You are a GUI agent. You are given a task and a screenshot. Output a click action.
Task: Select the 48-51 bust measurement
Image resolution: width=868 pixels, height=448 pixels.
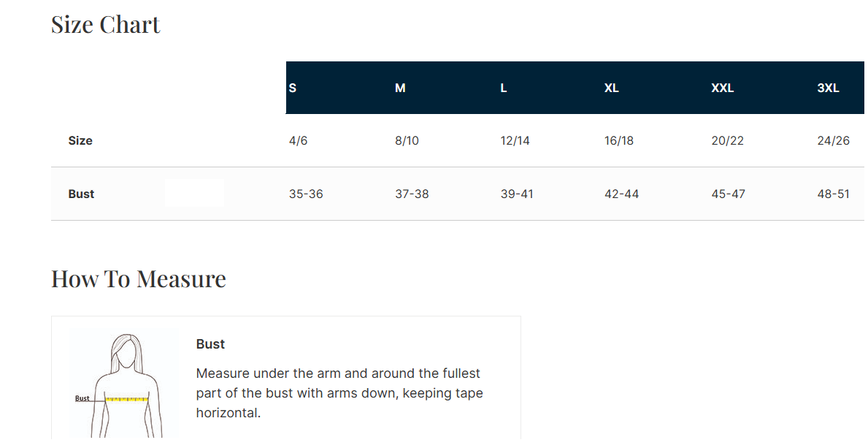click(834, 194)
